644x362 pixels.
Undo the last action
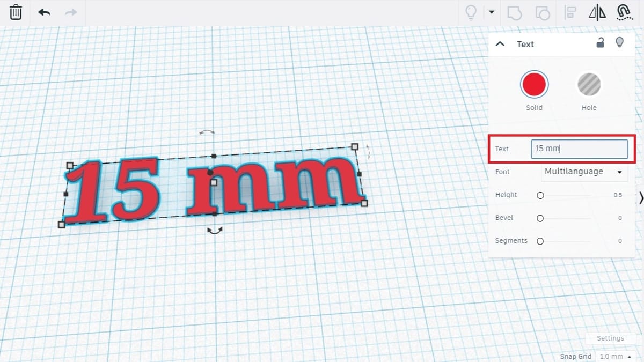pos(44,12)
